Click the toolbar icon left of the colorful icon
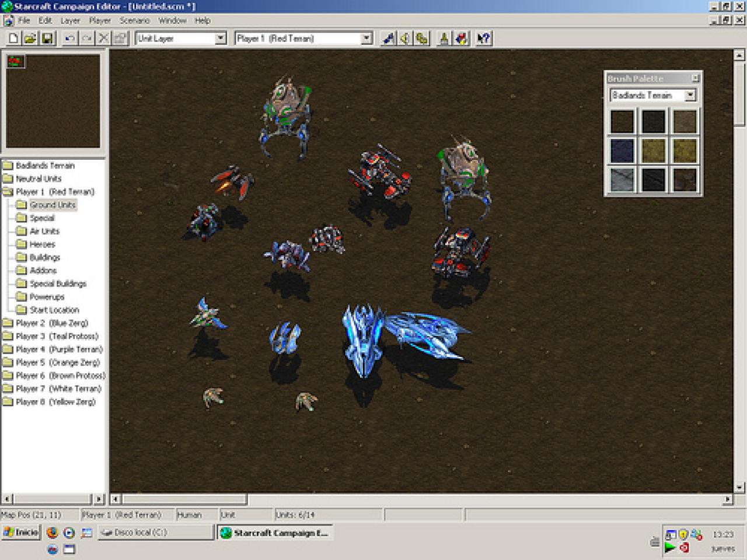The width and height of the screenshot is (747, 560). [x=444, y=38]
